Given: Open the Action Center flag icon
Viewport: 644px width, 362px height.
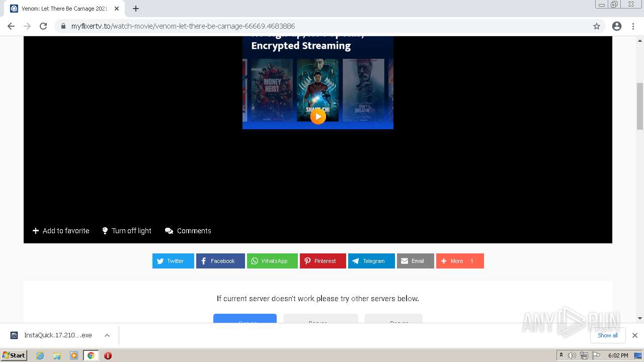Looking at the screenshot, I should (x=596, y=355).
